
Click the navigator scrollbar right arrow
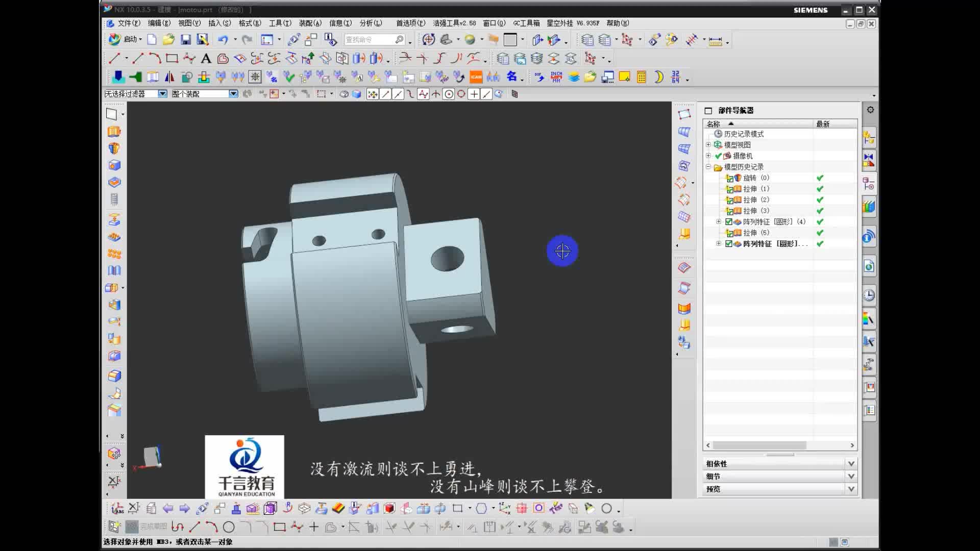pos(852,445)
